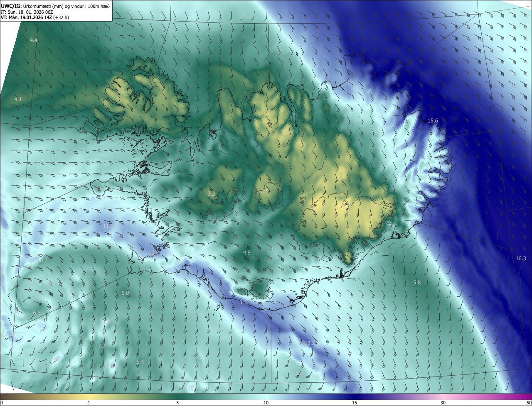
Task: Click the 15 tick label on the color scale
Action: [355, 403]
